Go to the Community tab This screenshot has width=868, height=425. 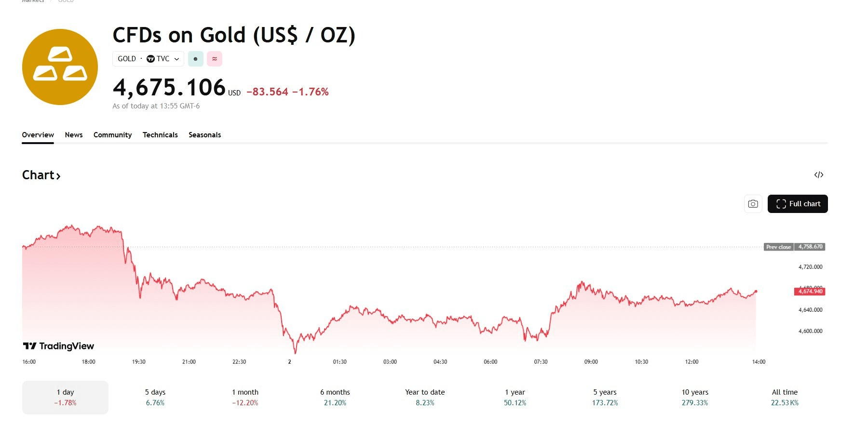point(112,135)
